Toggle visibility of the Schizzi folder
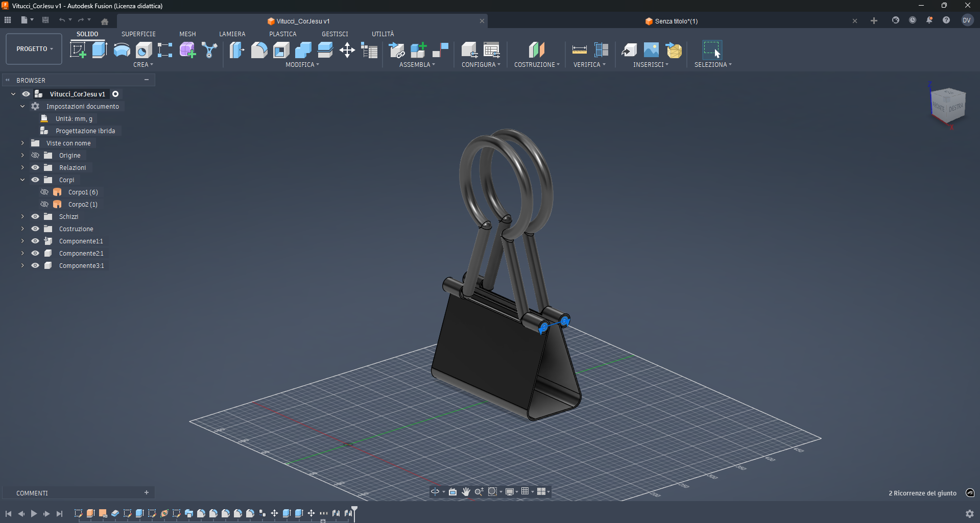Screen dimensions: 980x523 (x=35, y=216)
